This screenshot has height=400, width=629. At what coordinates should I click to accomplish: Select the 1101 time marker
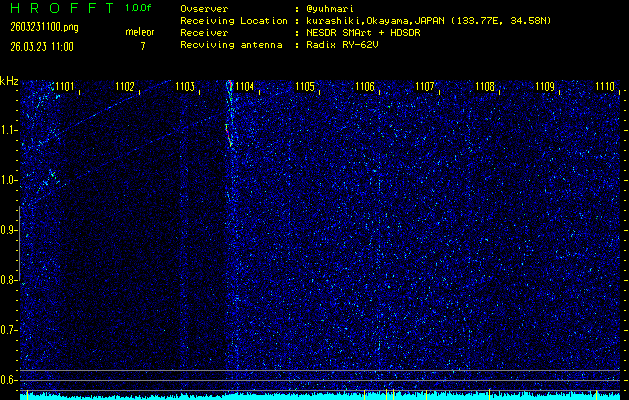point(65,87)
